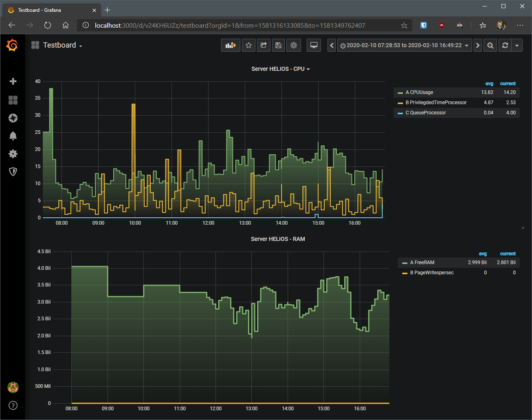
Task: Go back with browser back arrow
Action: (x=12, y=25)
